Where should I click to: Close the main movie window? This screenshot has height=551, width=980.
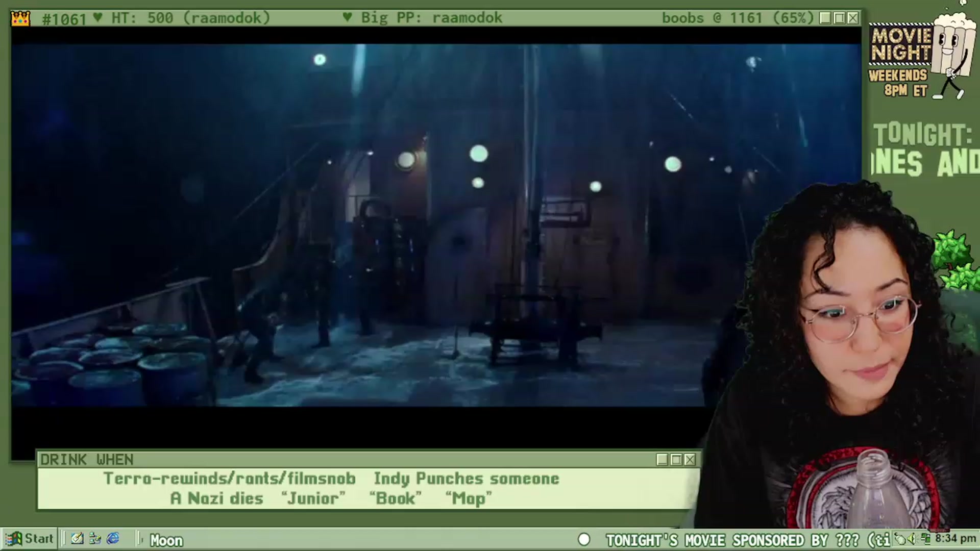[853, 18]
